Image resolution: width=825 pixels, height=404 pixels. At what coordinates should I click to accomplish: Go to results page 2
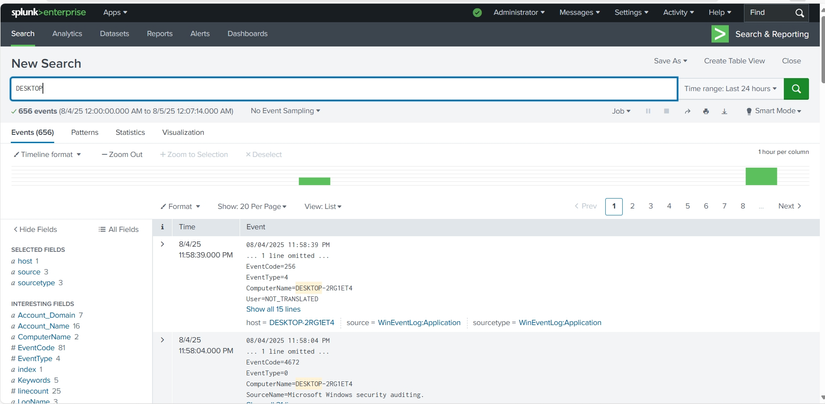[632, 206]
